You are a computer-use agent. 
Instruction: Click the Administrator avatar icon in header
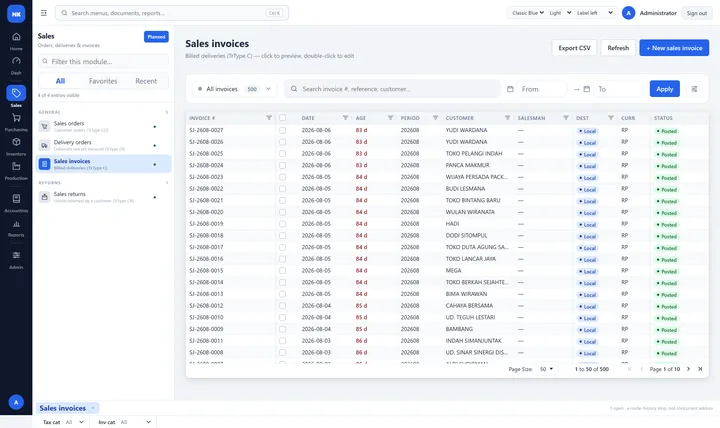[x=628, y=13]
